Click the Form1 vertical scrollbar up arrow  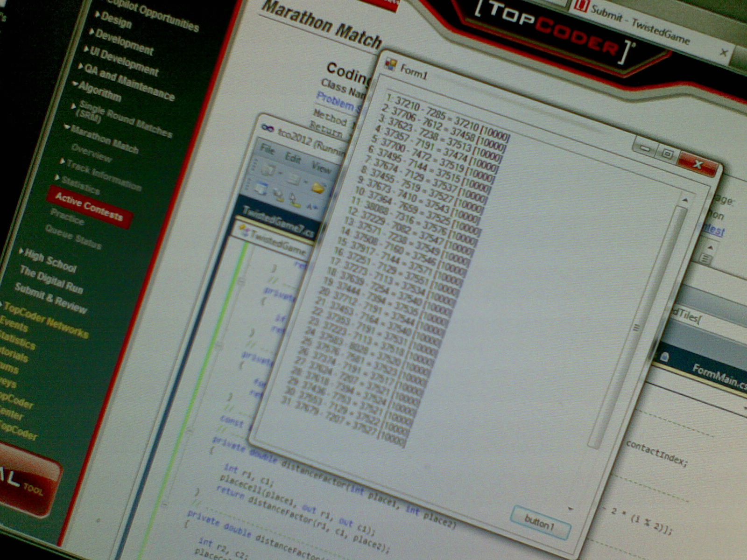(x=685, y=200)
